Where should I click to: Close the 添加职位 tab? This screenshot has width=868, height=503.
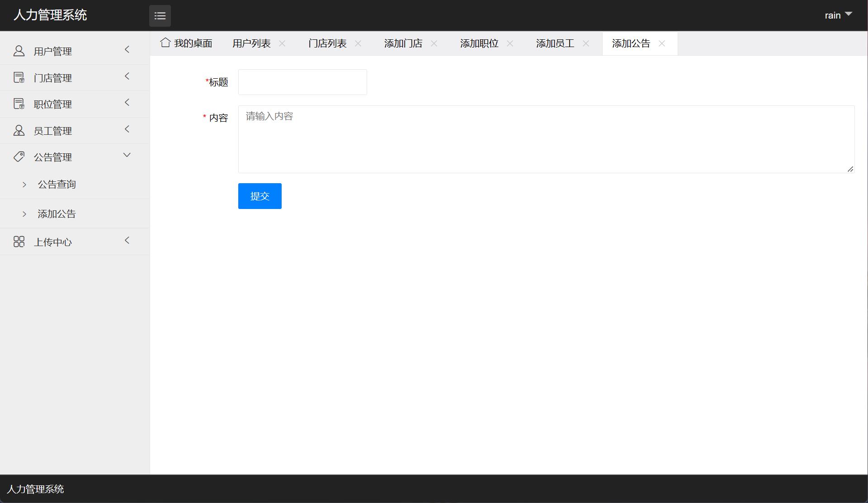[x=510, y=43]
